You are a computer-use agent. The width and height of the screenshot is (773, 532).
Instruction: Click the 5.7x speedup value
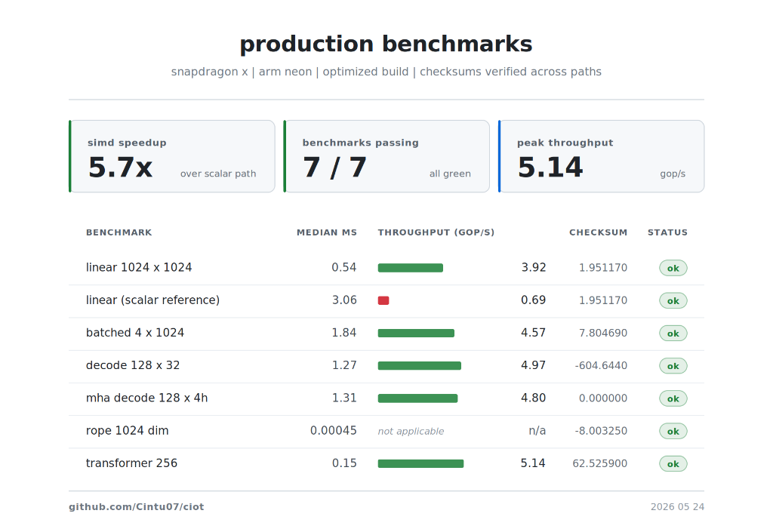pyautogui.click(x=120, y=168)
